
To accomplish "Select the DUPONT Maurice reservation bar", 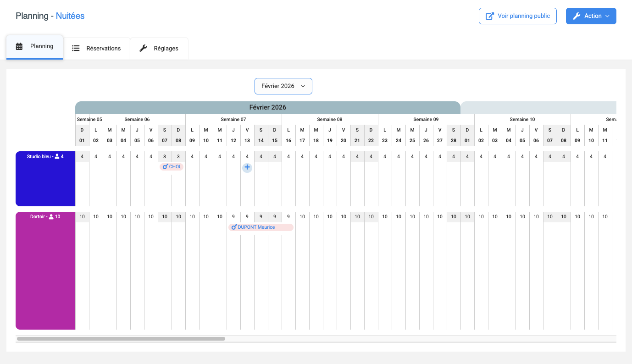I will click(x=261, y=227).
